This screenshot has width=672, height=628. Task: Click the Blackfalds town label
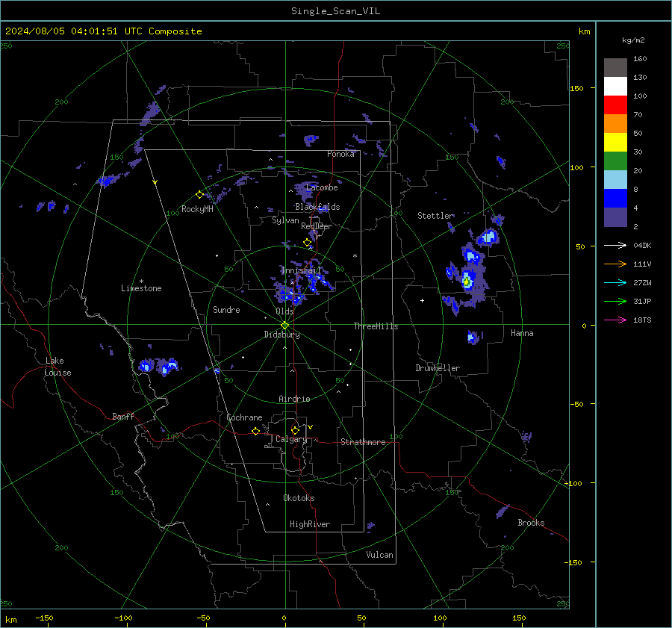[317, 207]
